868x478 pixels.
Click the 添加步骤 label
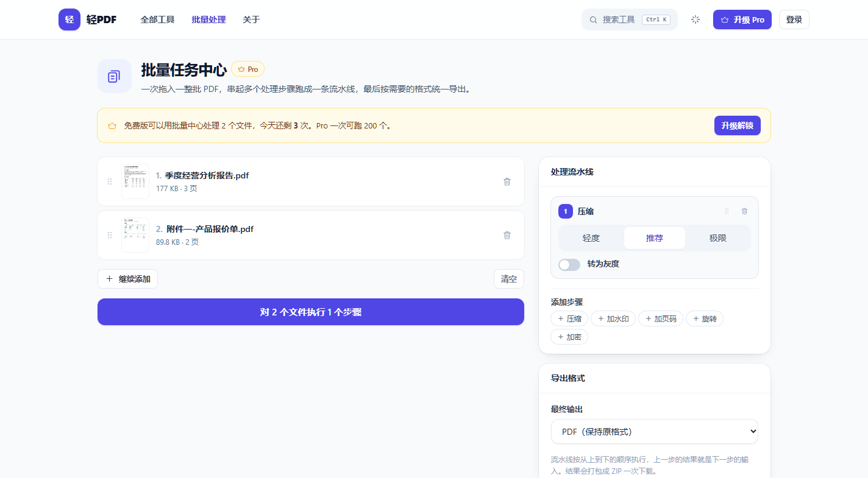click(567, 302)
